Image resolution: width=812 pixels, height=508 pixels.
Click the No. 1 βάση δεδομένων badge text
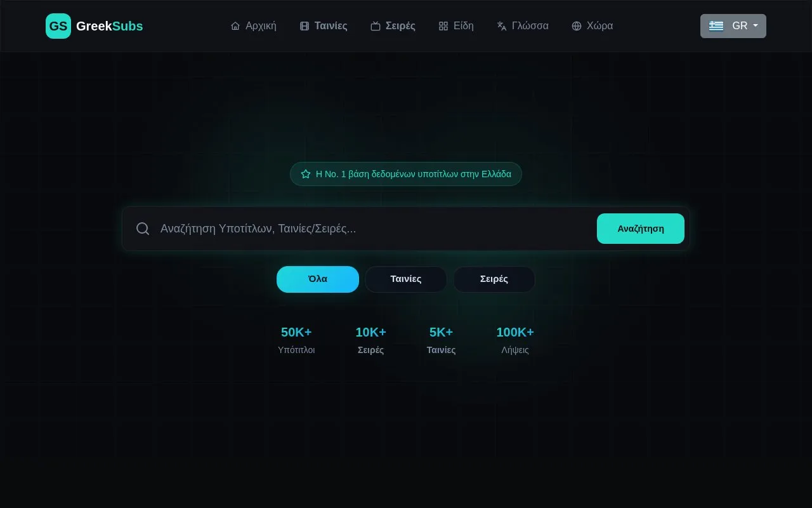point(414,174)
